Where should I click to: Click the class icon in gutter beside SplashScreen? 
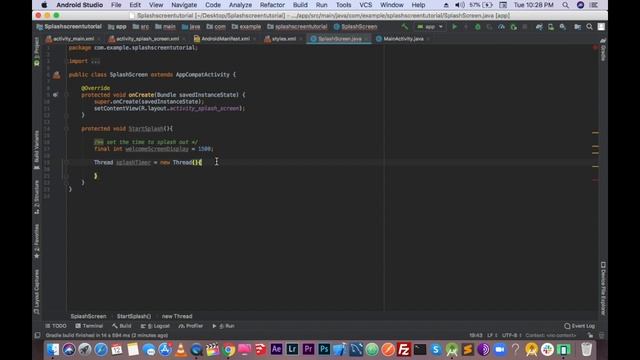click(x=56, y=75)
